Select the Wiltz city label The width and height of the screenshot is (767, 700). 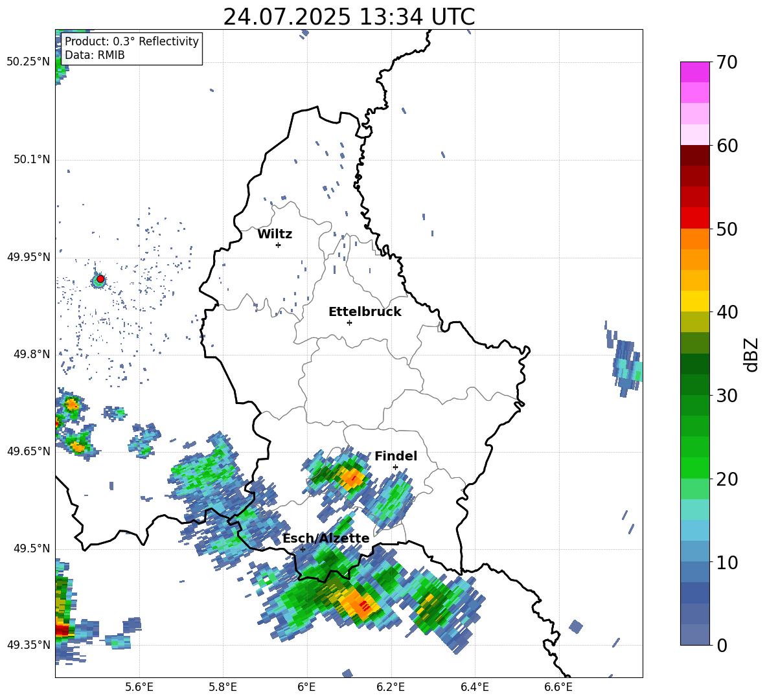[275, 234]
